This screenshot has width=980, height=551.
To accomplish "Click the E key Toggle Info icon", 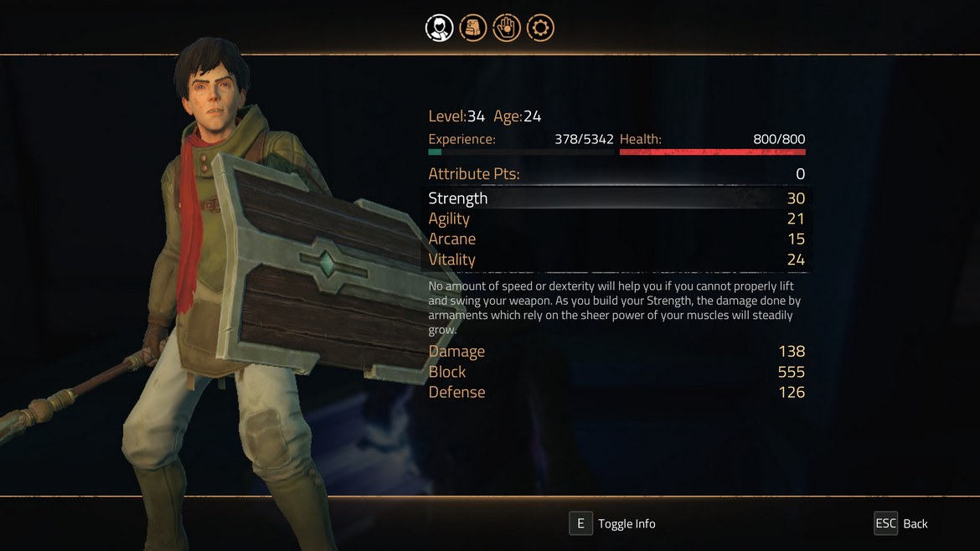I will click(x=580, y=523).
